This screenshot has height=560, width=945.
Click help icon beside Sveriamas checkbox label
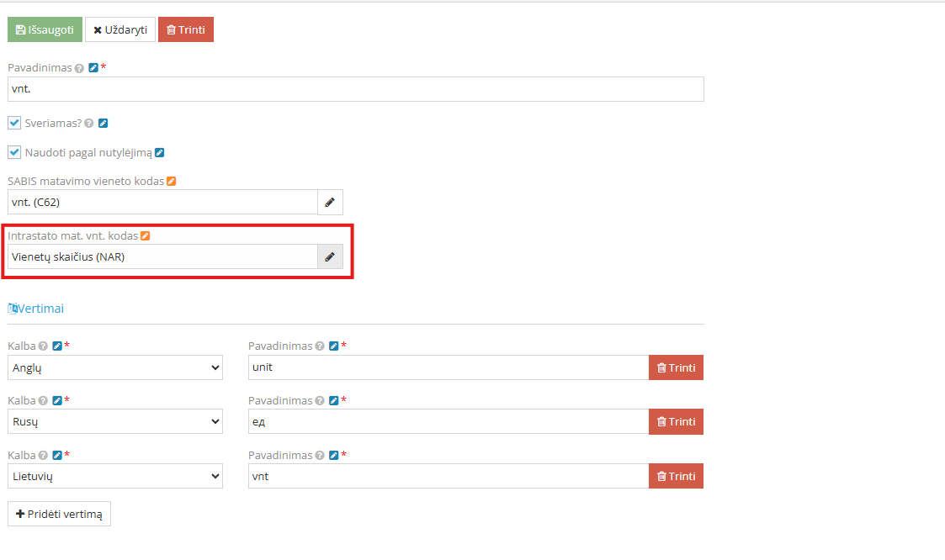[89, 123]
